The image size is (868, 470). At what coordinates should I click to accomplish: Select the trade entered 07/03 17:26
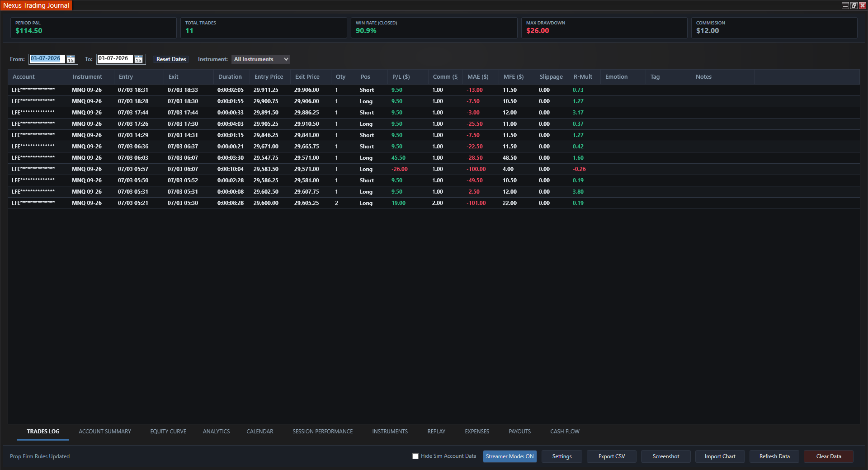pos(434,124)
